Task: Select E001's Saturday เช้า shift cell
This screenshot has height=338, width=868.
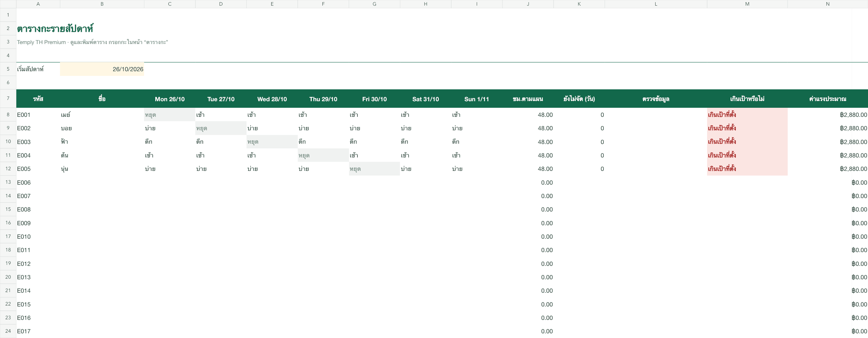Action: (426, 115)
